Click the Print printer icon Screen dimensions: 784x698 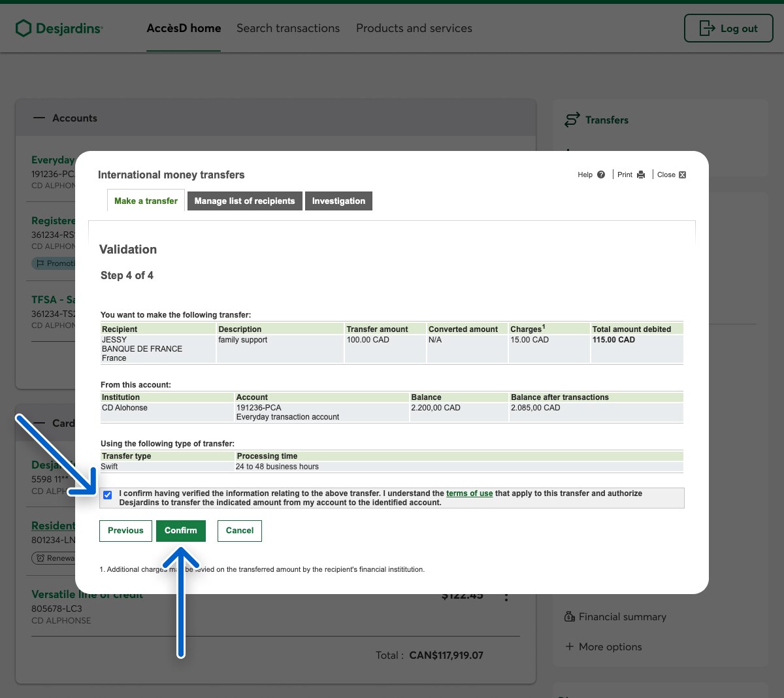pyautogui.click(x=641, y=174)
